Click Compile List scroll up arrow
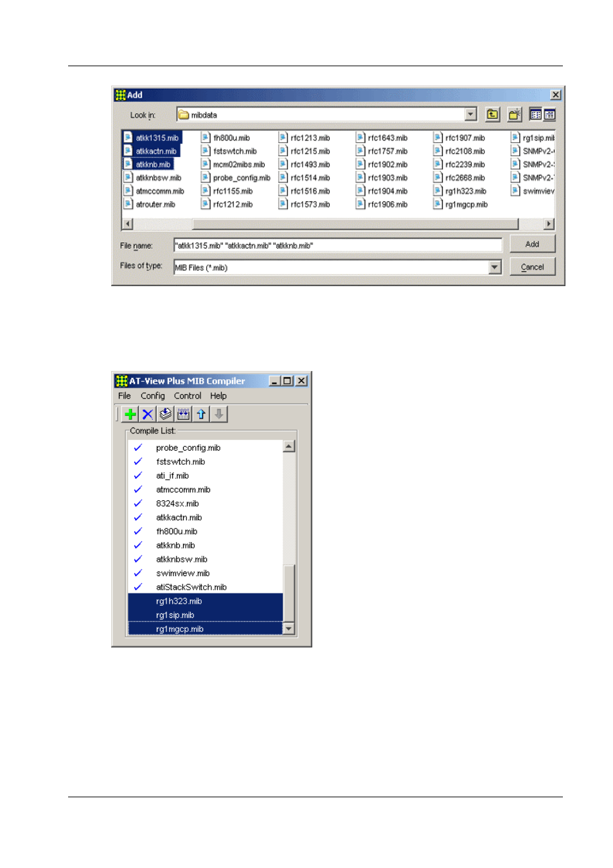Viewport: 613px width, 868px height. pos(289,446)
